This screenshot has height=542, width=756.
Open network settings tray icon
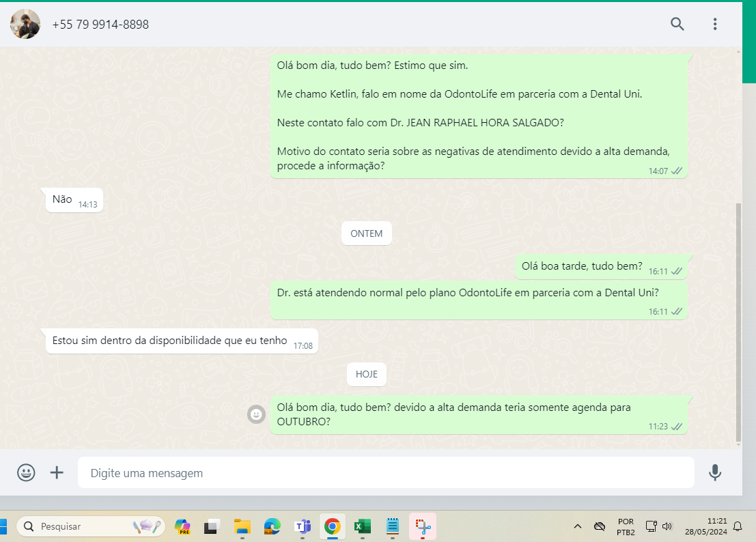(x=652, y=526)
